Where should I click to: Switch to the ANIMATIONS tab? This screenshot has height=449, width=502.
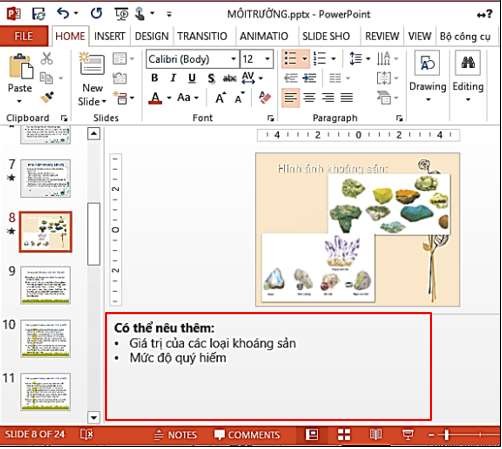pyautogui.click(x=264, y=36)
